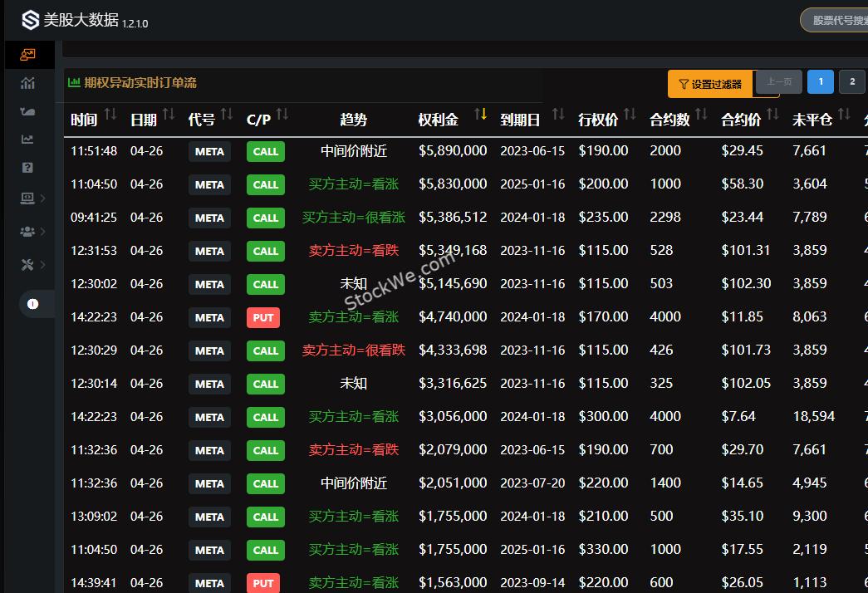
Task: Open the options flow presentation icon in sidebar
Action: coord(28,55)
